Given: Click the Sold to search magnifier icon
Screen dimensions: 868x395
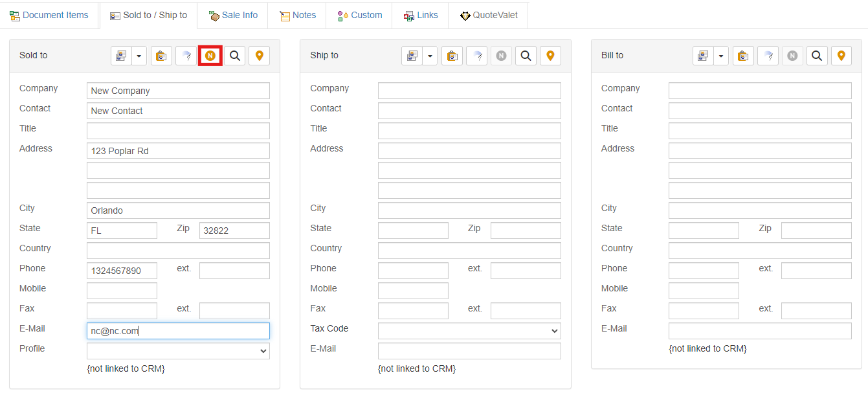Looking at the screenshot, I should tap(235, 56).
